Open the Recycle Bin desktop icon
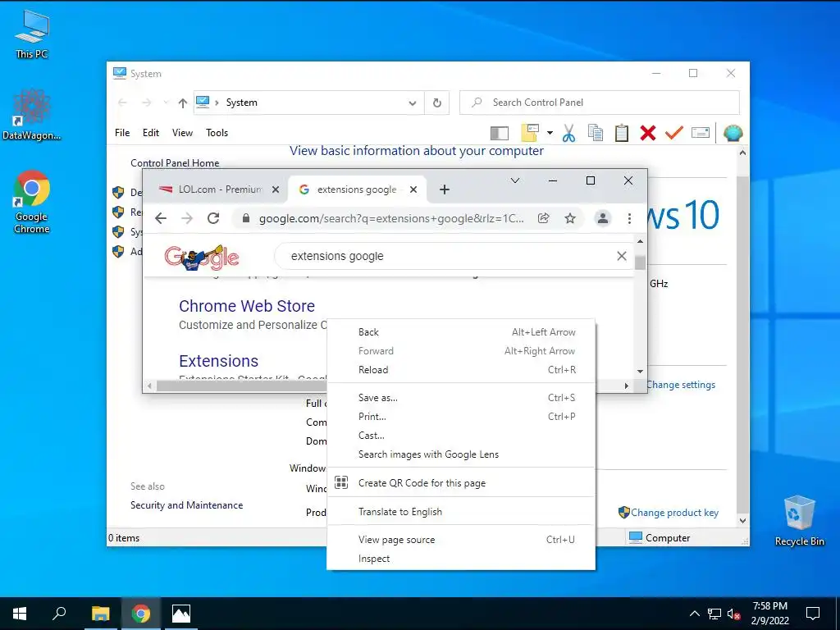The width and height of the screenshot is (840, 630). click(x=799, y=521)
